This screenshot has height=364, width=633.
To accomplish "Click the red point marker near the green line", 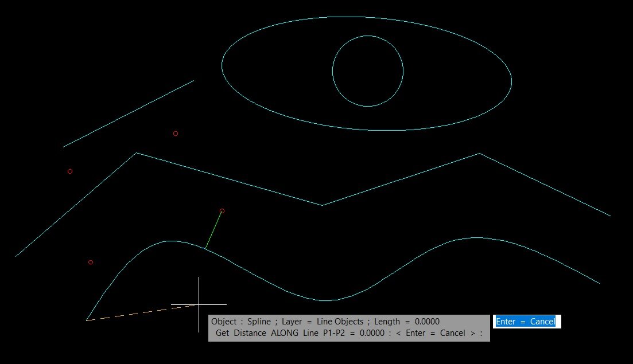I will 222,211.
